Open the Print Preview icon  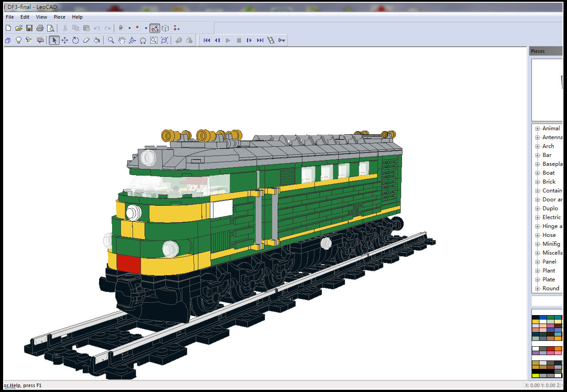51,28
